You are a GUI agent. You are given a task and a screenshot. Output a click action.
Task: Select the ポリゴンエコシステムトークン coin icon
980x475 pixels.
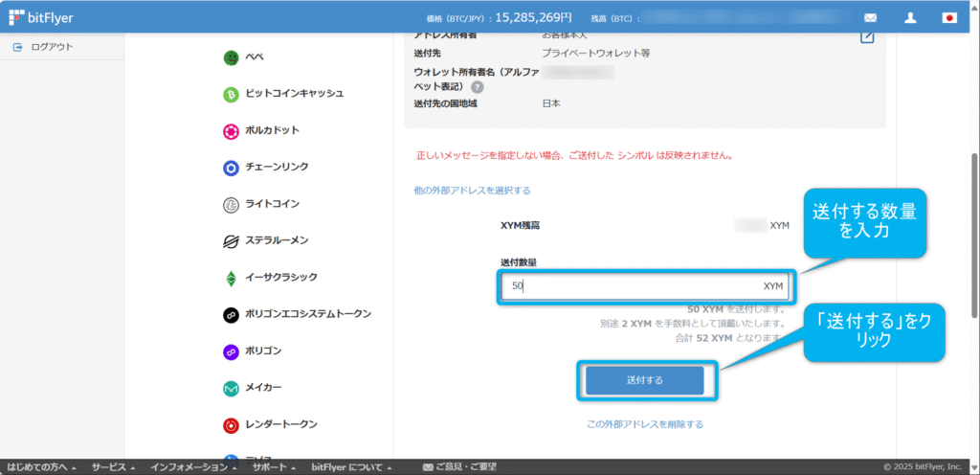point(232,315)
